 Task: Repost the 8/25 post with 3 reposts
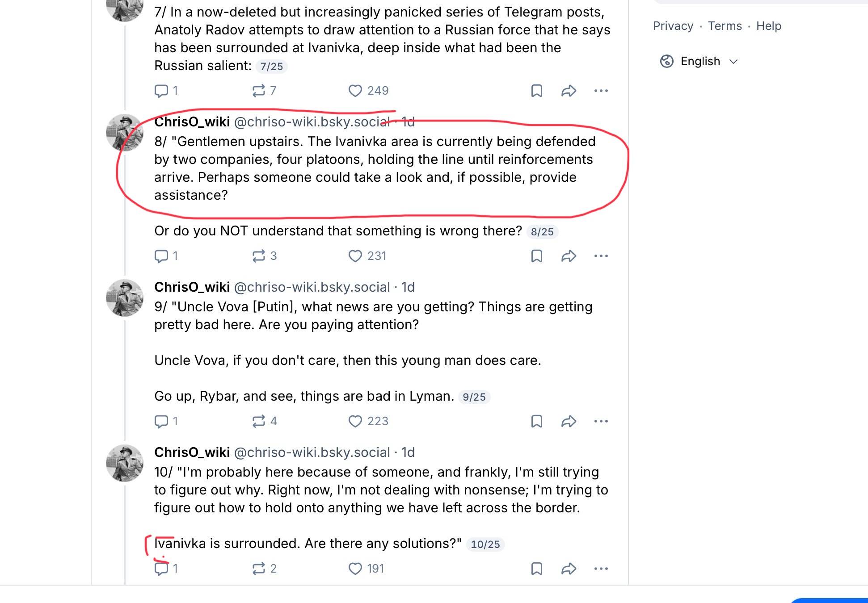click(264, 256)
